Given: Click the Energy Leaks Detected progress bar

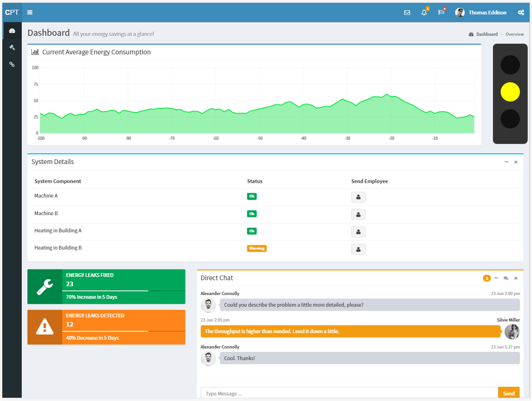Looking at the screenshot, I should tap(124, 331).
